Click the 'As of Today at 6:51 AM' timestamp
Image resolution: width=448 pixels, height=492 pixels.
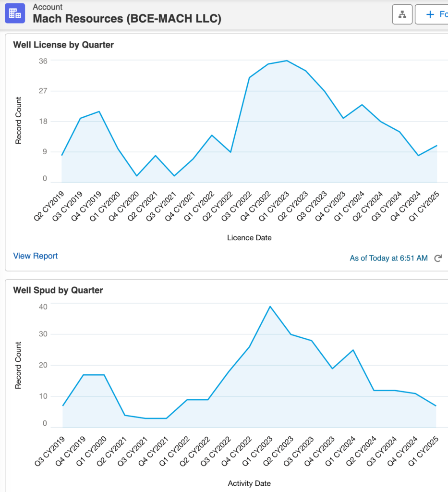pyautogui.click(x=388, y=258)
